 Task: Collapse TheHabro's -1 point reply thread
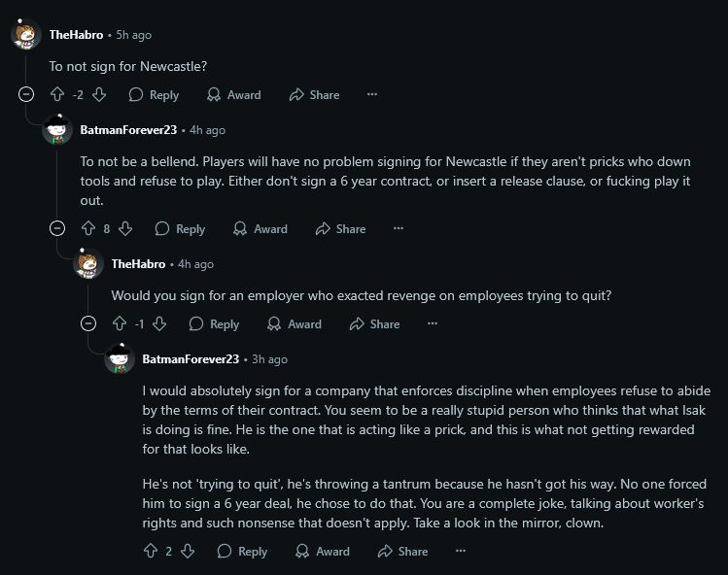tap(89, 324)
